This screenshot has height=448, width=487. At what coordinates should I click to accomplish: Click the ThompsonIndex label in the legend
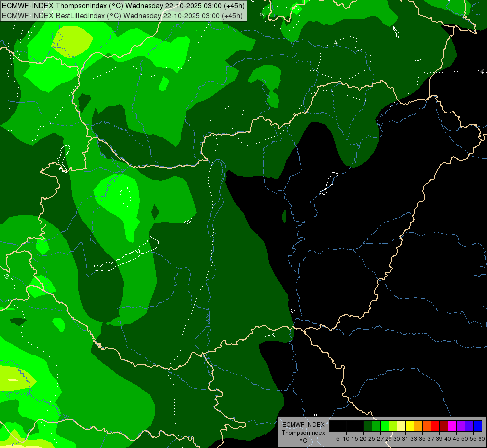[303, 433]
